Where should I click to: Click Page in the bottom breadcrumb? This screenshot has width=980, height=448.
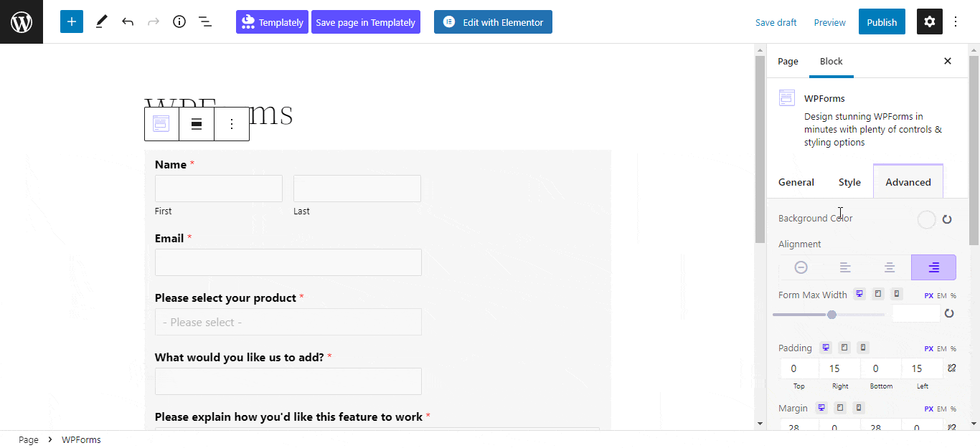pos(29,439)
